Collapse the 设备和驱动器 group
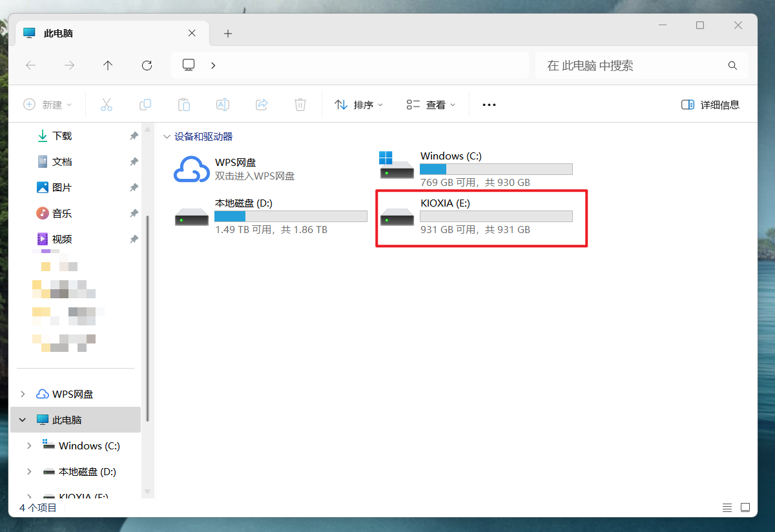The height and width of the screenshot is (532, 775). coord(167,137)
